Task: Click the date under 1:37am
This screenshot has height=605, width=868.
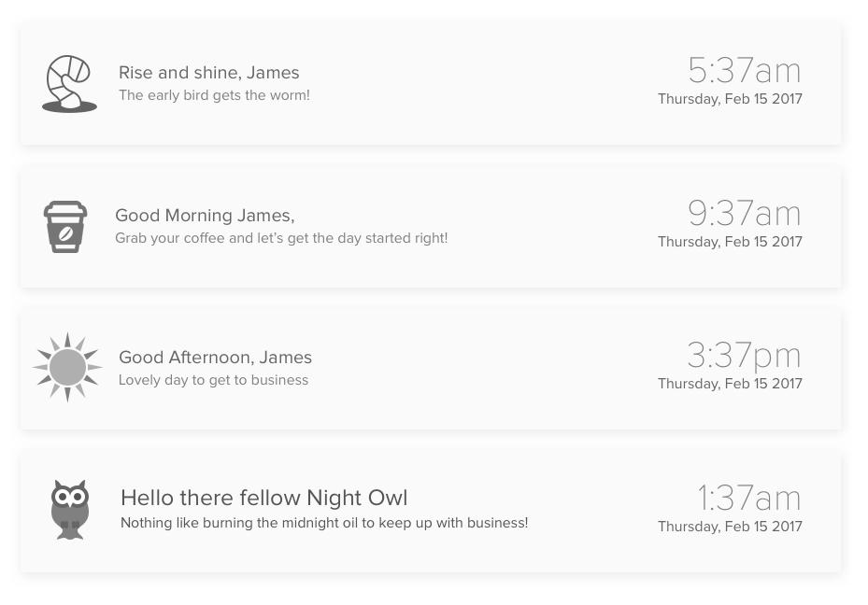Action: (730, 527)
